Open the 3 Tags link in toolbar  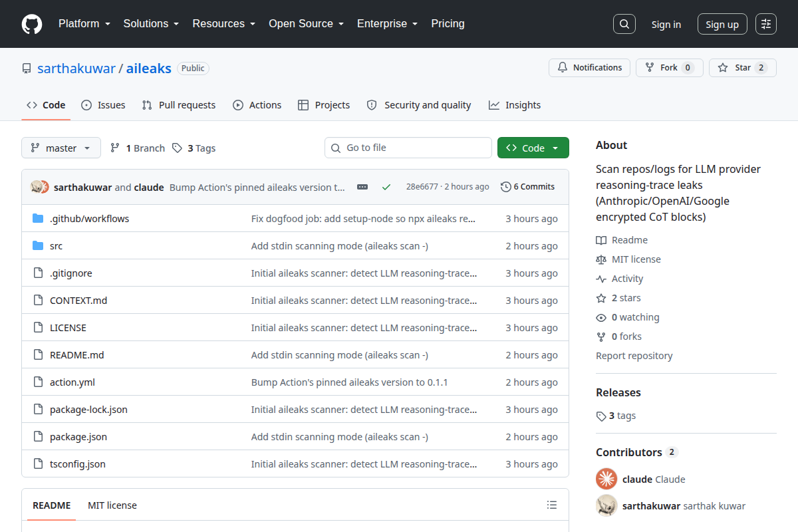point(194,148)
